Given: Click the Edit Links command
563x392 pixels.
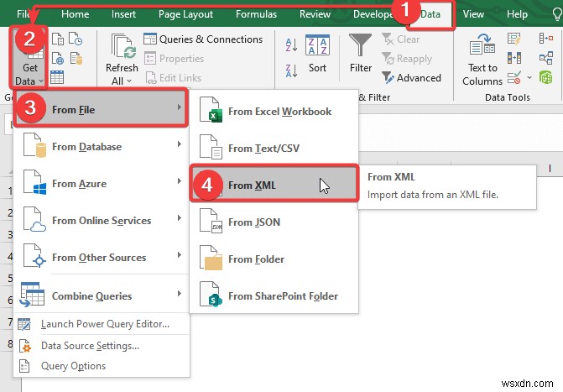Looking at the screenshot, I should [174, 77].
